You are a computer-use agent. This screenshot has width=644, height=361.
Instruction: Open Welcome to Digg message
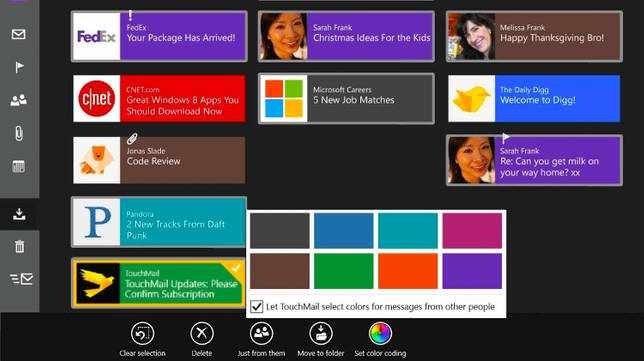tap(534, 99)
